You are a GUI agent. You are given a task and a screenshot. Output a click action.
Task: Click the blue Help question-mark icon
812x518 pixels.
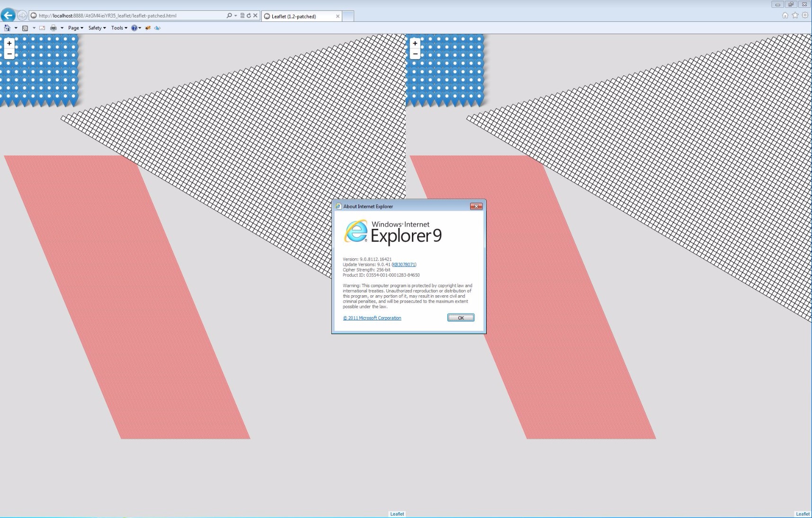pyautogui.click(x=134, y=28)
